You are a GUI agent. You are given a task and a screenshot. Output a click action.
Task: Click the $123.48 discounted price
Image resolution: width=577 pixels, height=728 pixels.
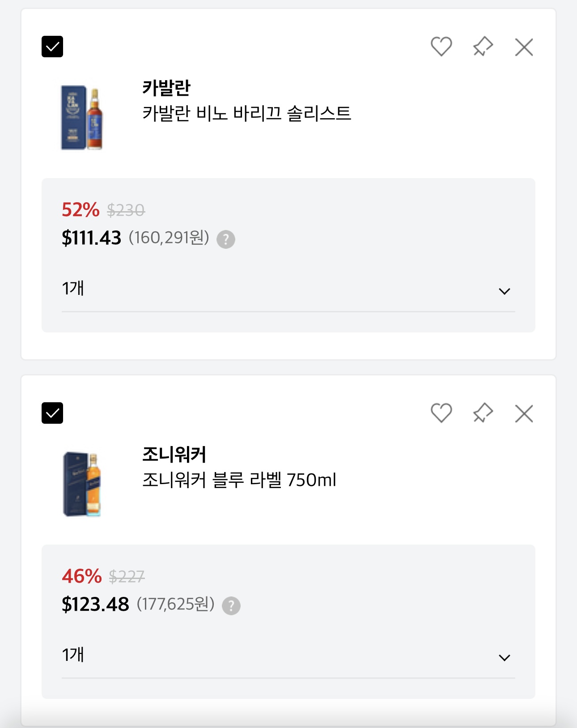[95, 604]
